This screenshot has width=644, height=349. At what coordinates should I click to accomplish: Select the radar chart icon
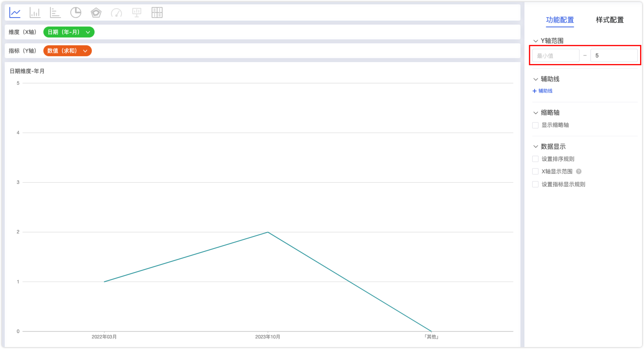tap(96, 13)
